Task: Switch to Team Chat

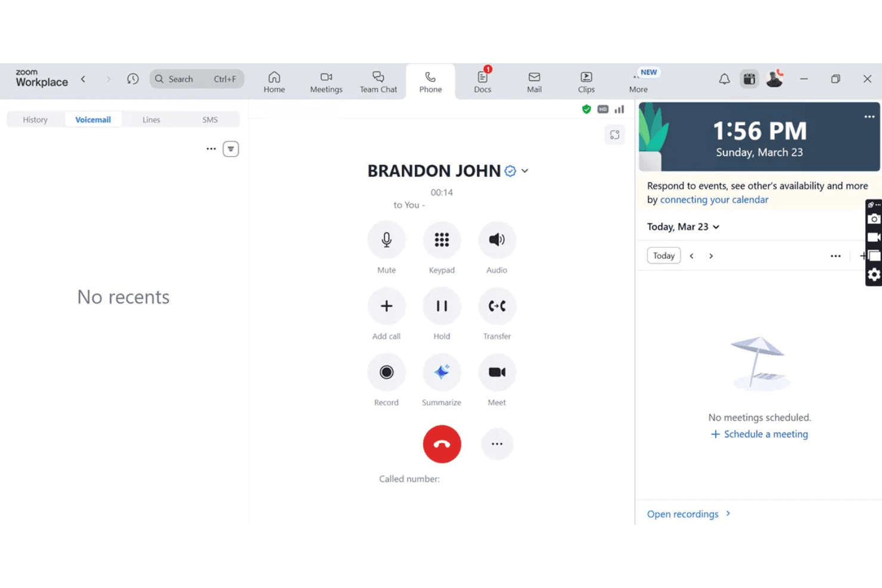Action: 378,82
